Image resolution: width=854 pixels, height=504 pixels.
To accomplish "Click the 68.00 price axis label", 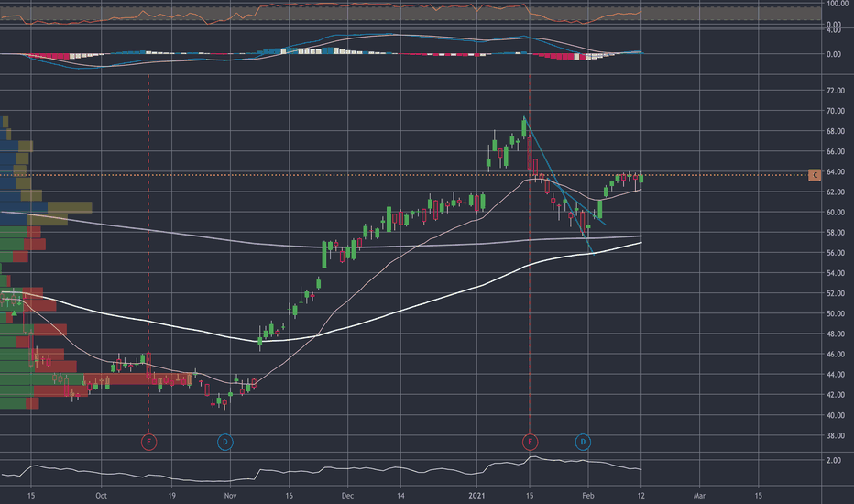I will point(836,131).
